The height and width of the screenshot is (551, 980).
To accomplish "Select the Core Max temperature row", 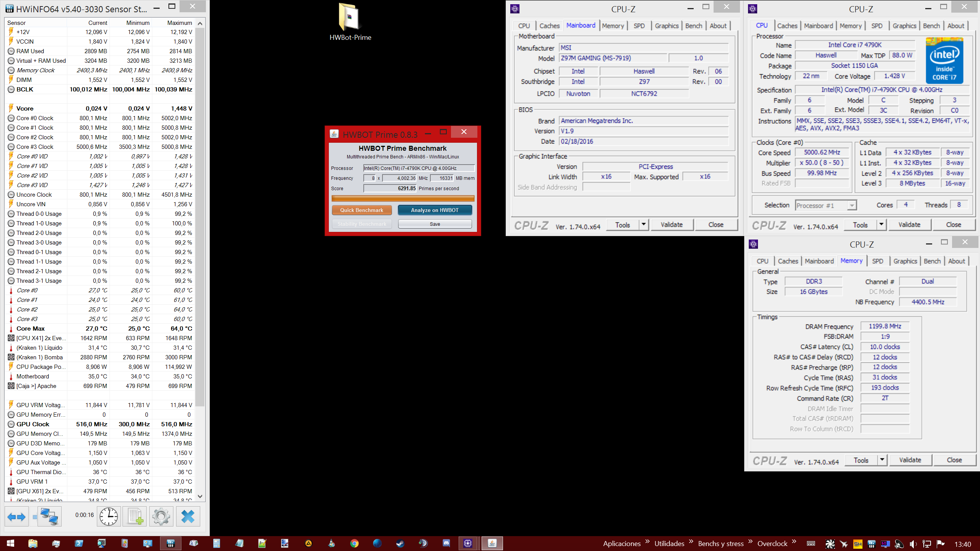I will click(100, 328).
